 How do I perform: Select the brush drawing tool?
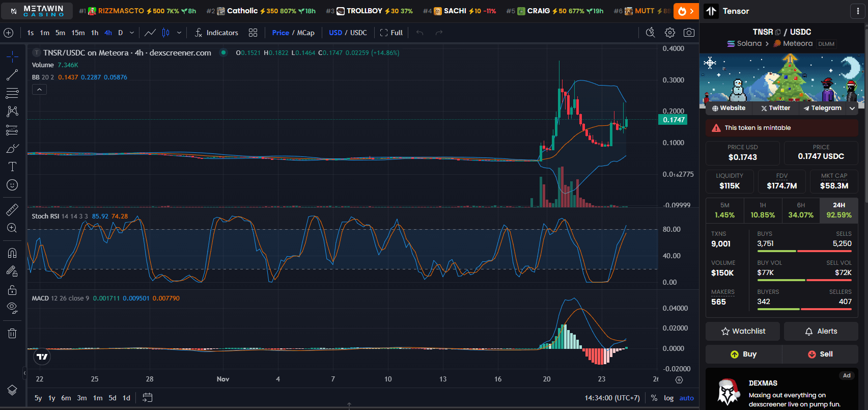coord(12,148)
